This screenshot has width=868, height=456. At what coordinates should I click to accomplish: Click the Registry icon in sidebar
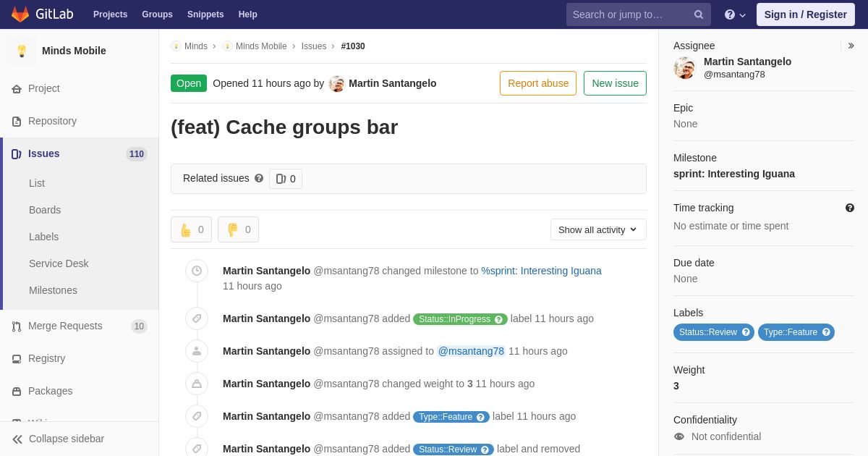pos(17,359)
